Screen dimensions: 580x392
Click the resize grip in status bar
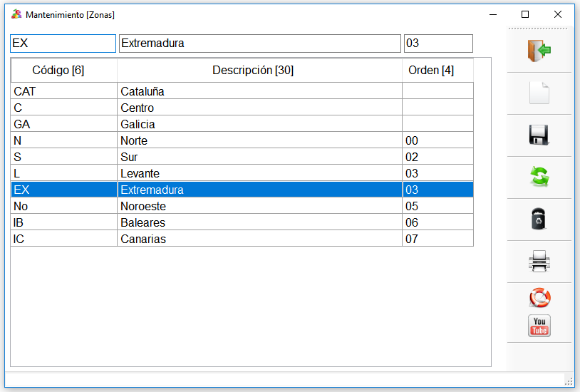(x=569, y=381)
